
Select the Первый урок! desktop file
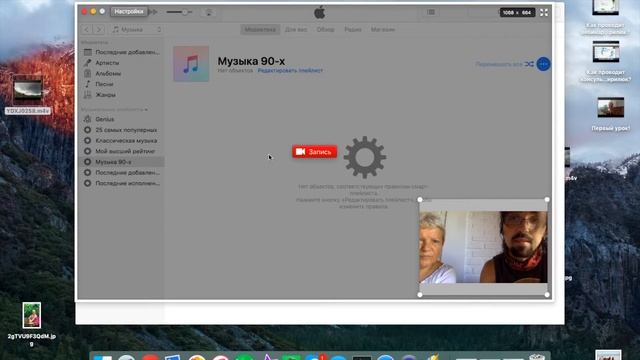611,114
